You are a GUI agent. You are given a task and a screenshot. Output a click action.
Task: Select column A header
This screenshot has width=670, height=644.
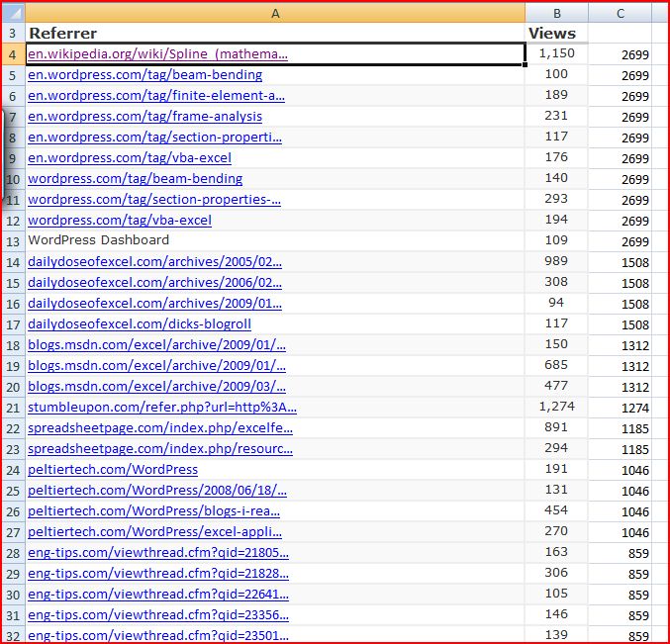(x=275, y=12)
